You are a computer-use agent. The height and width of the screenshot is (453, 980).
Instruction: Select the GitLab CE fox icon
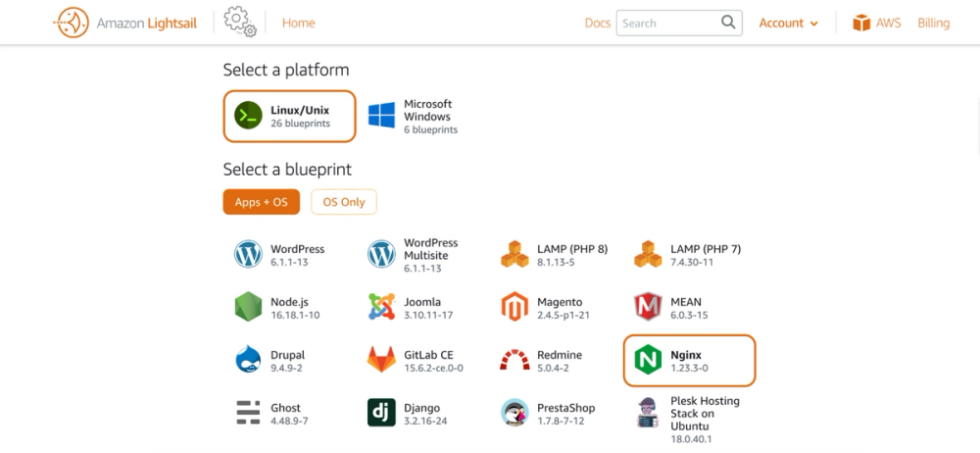point(381,359)
